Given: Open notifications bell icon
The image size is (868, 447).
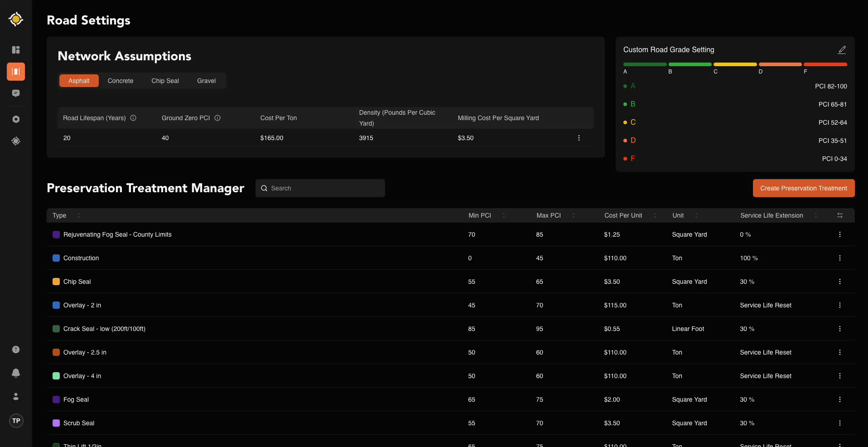Looking at the screenshot, I should pos(16,373).
